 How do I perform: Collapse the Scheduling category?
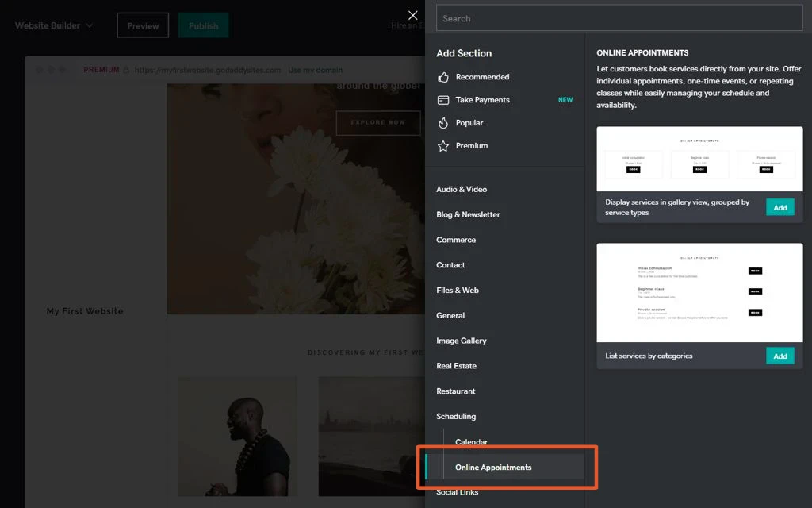tap(456, 416)
